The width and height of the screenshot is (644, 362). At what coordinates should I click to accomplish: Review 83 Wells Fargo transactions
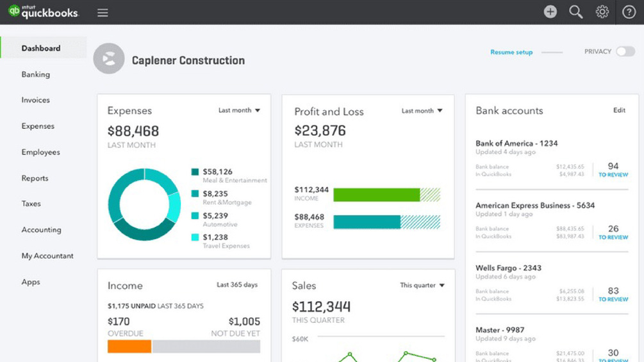click(x=613, y=294)
